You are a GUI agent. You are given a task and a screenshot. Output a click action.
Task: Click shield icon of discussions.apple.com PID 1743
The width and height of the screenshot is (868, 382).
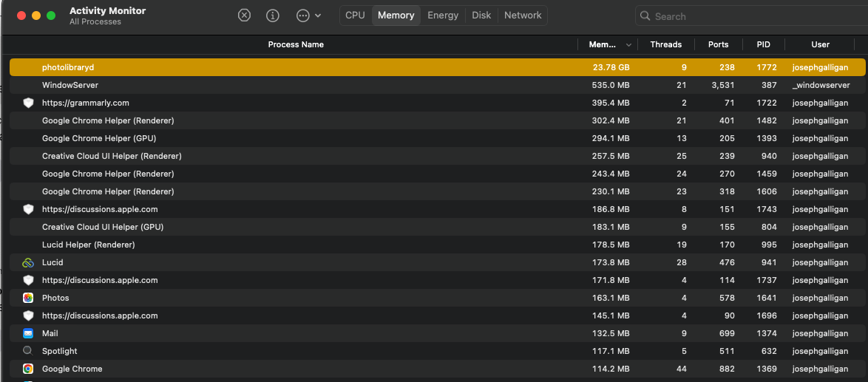(x=28, y=210)
